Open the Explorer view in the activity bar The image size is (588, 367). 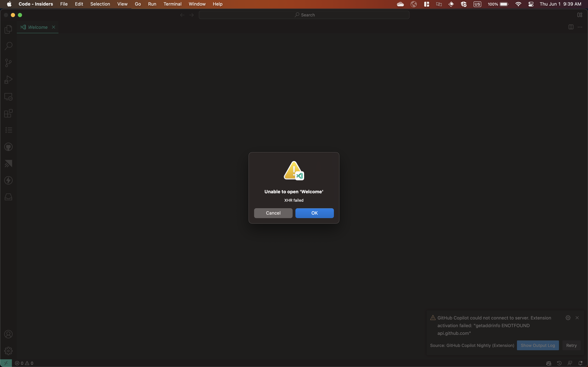coord(8,29)
